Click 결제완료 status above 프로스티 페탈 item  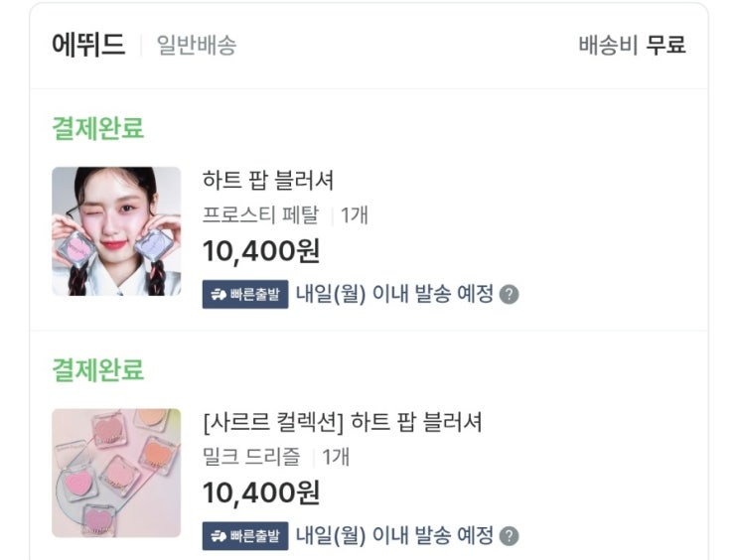pyautogui.click(x=98, y=129)
